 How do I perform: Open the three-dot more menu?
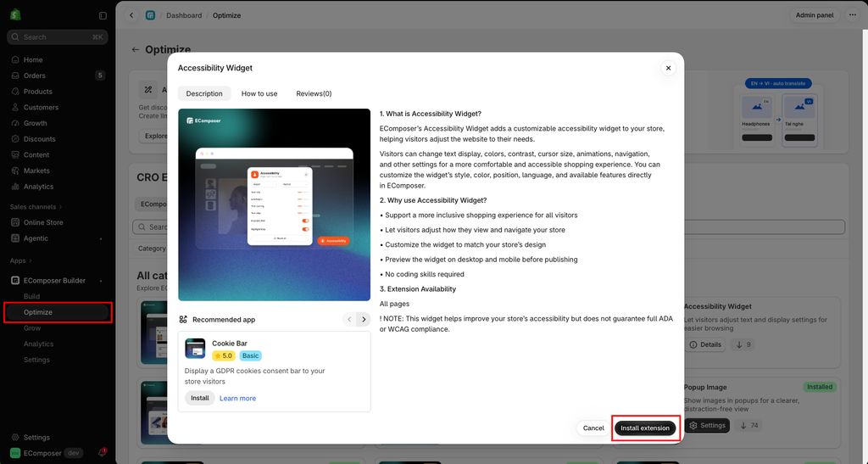853,15
